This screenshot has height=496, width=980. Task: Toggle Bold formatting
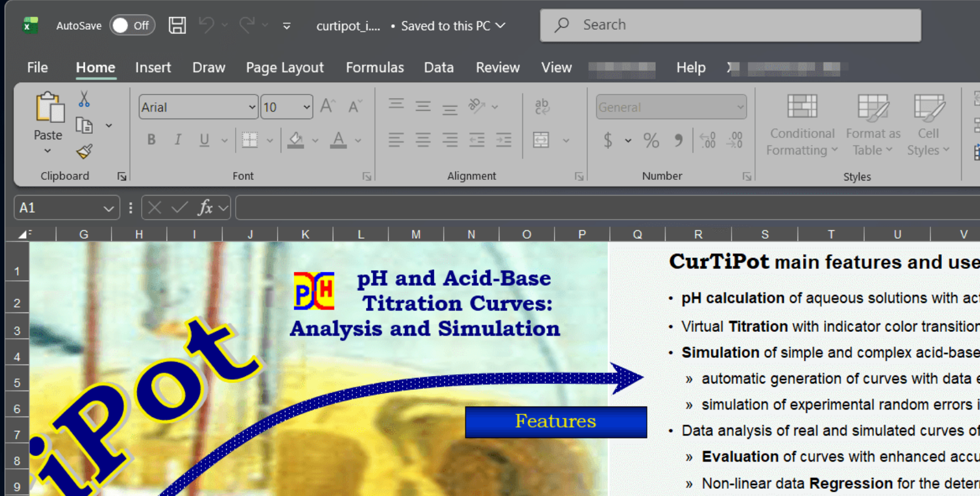152,140
